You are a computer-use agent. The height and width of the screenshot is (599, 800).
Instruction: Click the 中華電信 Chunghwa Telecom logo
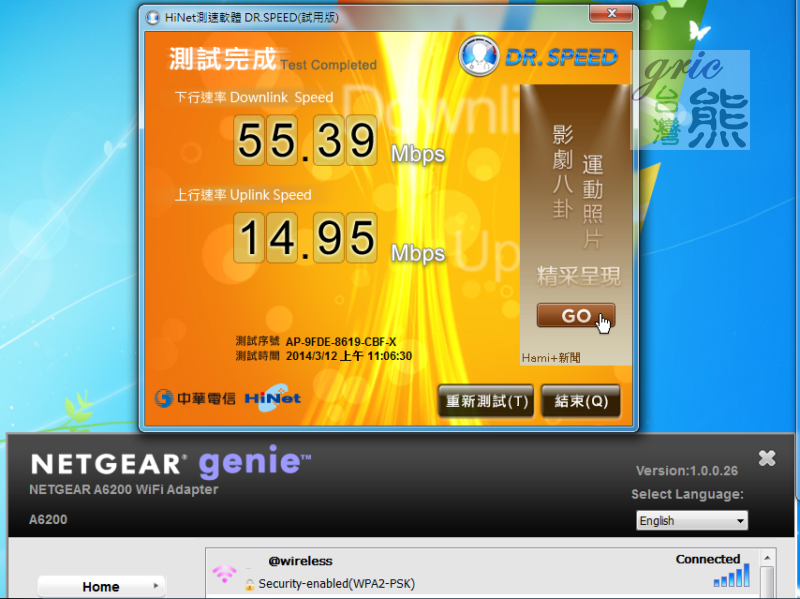[195, 398]
